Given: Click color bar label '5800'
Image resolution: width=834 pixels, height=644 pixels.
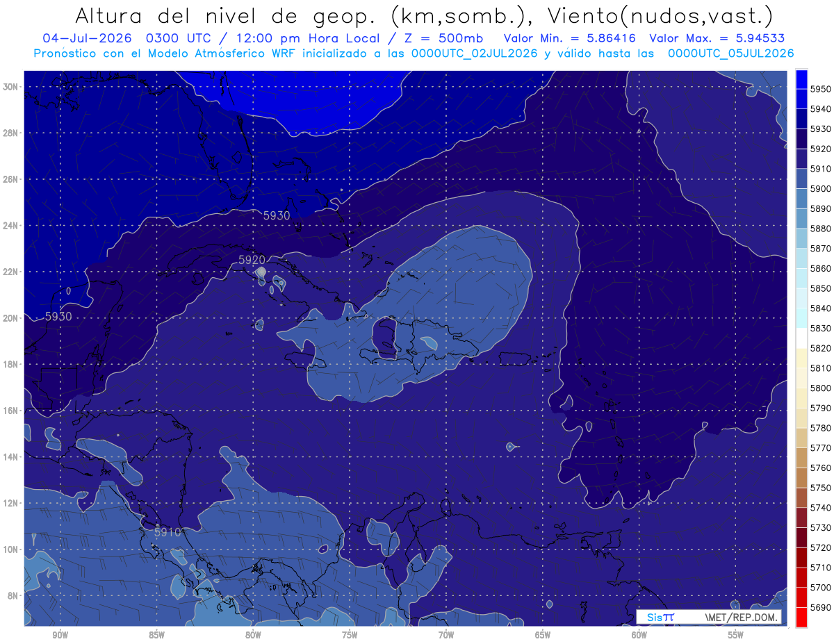Looking at the screenshot, I should 821,388.
